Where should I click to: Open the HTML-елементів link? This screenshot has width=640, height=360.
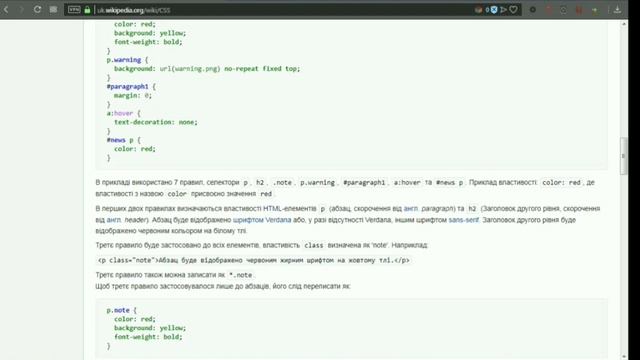tap(289, 209)
